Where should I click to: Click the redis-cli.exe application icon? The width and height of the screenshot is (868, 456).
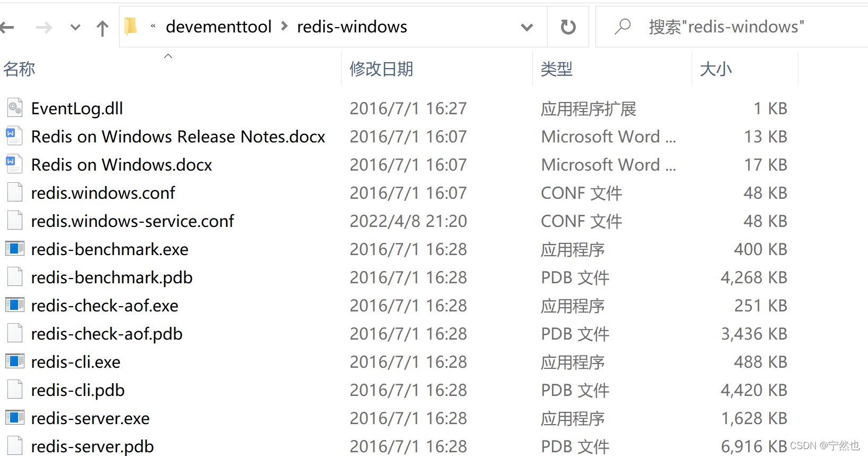[15, 361]
